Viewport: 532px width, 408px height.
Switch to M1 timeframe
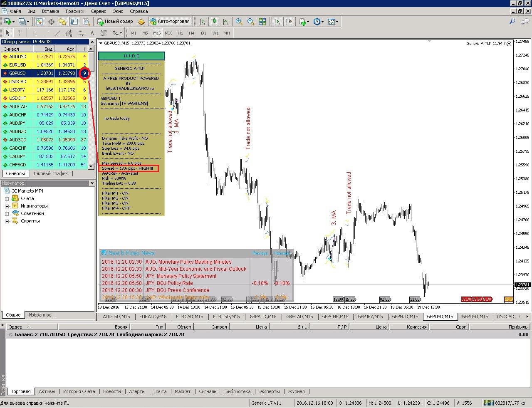(134, 33)
